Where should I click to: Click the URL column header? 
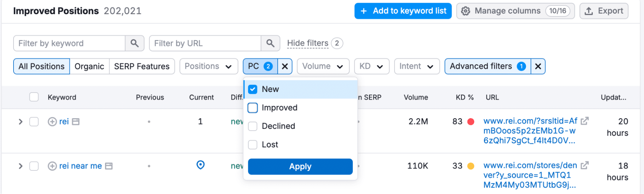[x=492, y=97]
